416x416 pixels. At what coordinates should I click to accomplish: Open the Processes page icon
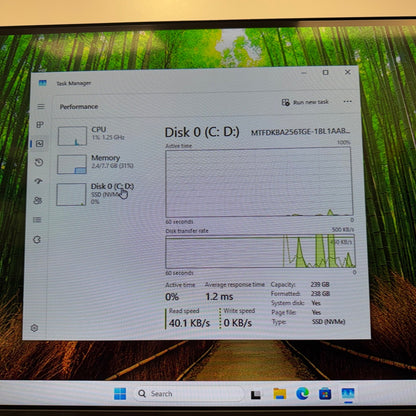pyautogui.click(x=40, y=125)
